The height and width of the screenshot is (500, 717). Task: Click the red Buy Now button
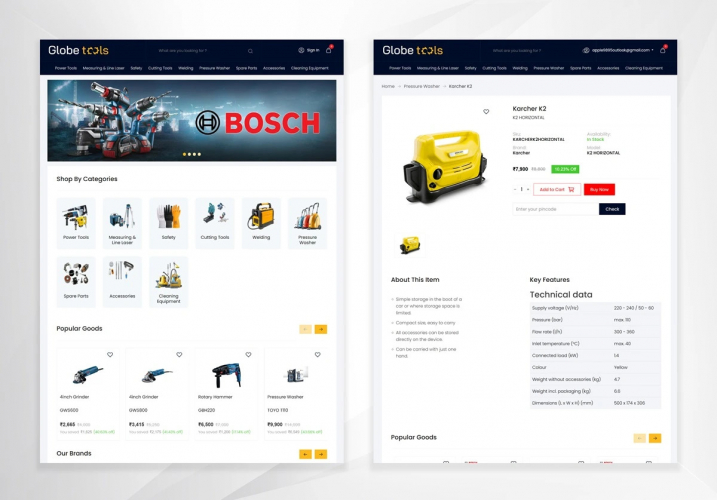(599, 189)
